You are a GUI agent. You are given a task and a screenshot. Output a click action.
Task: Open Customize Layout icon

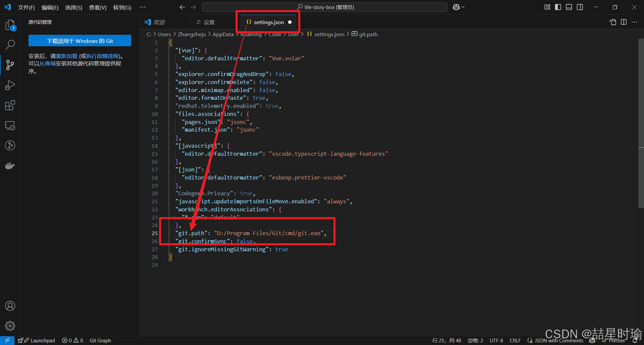547,7
